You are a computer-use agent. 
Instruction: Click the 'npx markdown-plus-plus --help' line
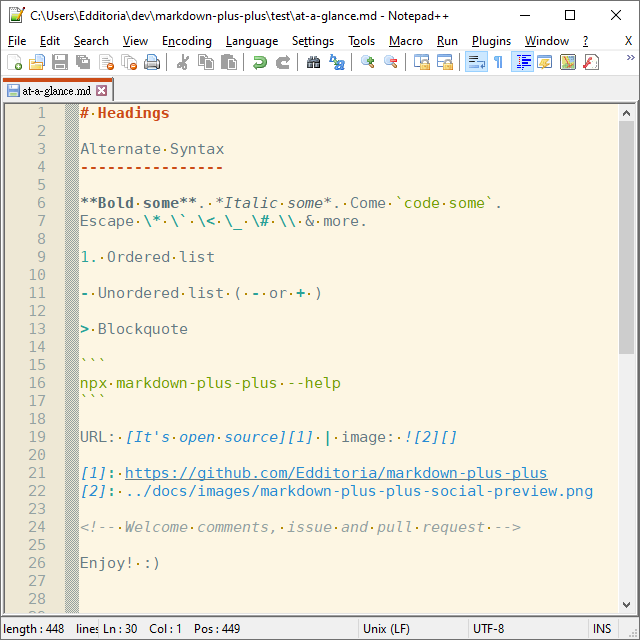click(x=210, y=383)
